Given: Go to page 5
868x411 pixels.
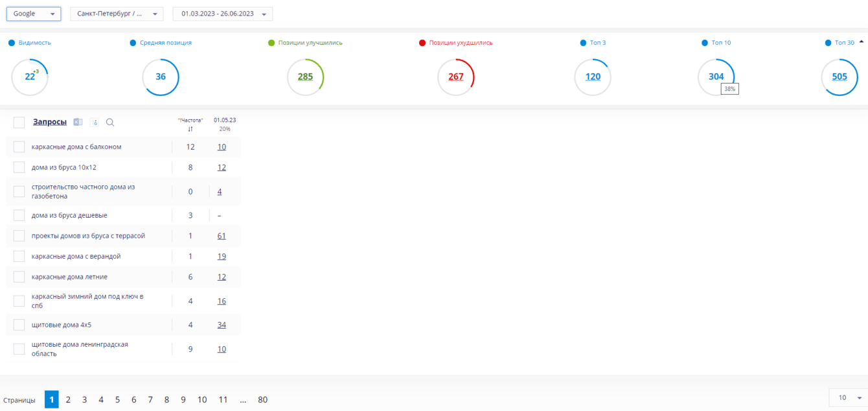Looking at the screenshot, I should tap(117, 399).
